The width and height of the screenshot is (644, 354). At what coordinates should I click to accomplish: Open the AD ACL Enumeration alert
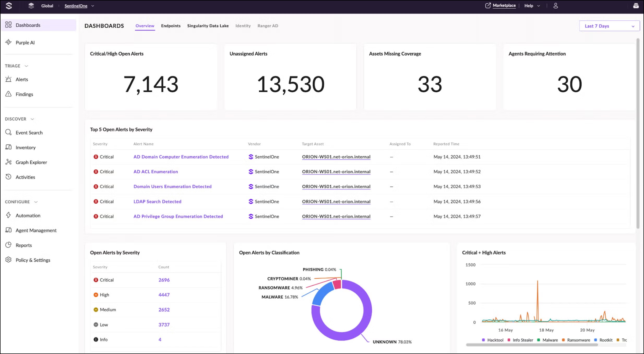tap(156, 172)
